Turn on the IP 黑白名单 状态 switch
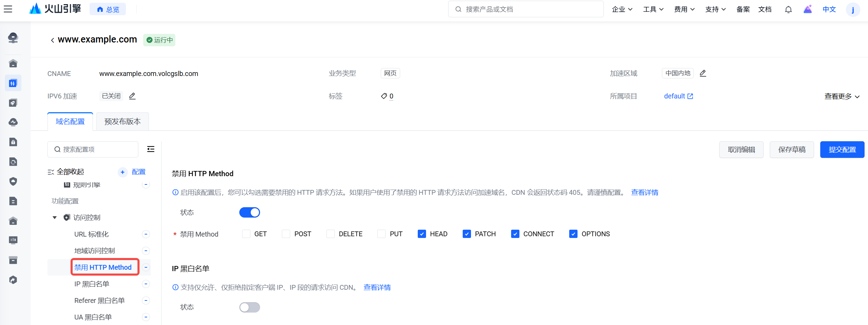This screenshot has height=325, width=868. pos(250,307)
